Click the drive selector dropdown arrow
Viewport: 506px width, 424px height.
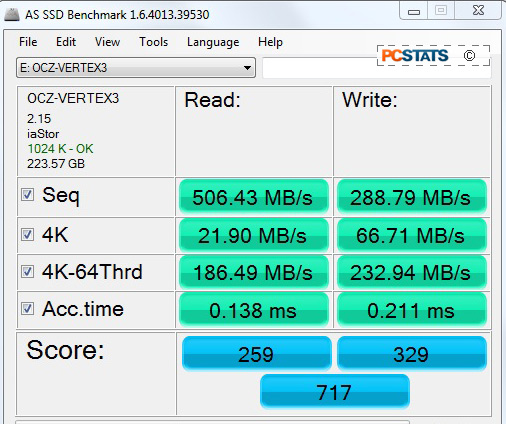coord(247,68)
